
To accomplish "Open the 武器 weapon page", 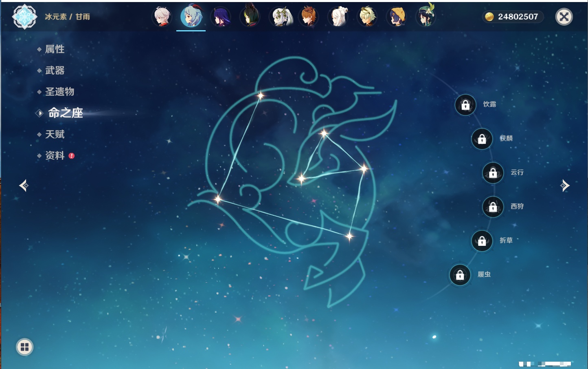I will pyautogui.click(x=55, y=71).
